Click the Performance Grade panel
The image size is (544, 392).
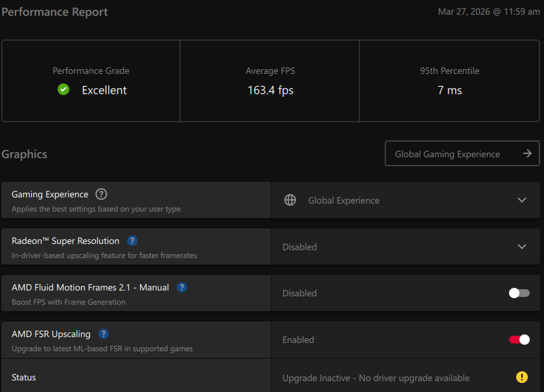(x=91, y=81)
